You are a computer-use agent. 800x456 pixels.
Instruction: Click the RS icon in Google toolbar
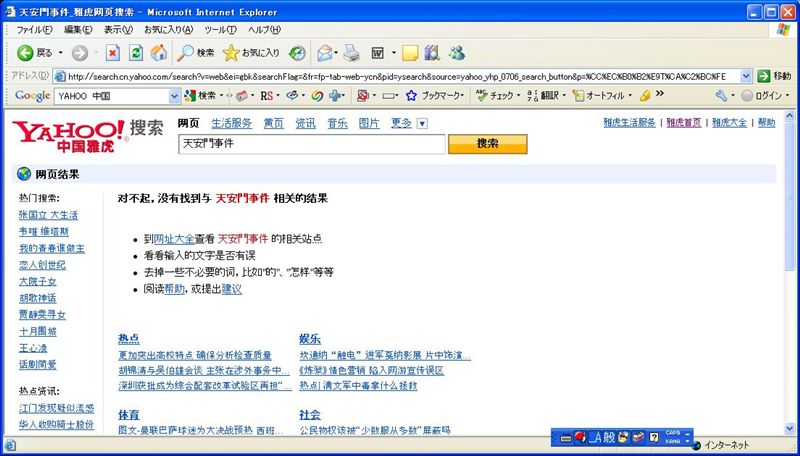266,95
